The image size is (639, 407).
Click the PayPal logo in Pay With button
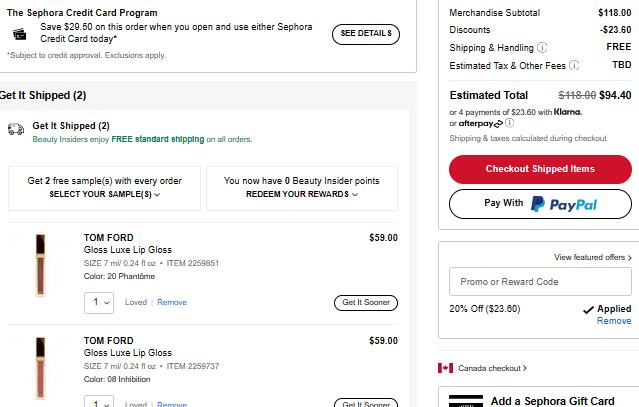tap(564, 204)
